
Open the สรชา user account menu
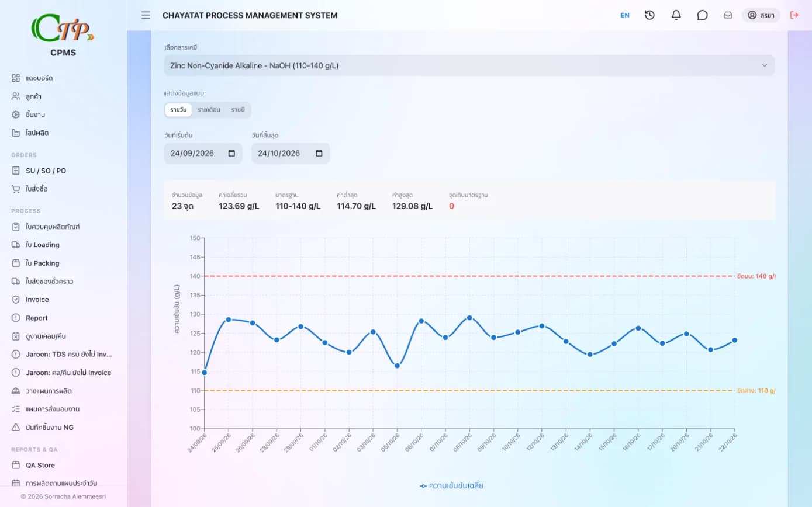pyautogui.click(x=761, y=15)
